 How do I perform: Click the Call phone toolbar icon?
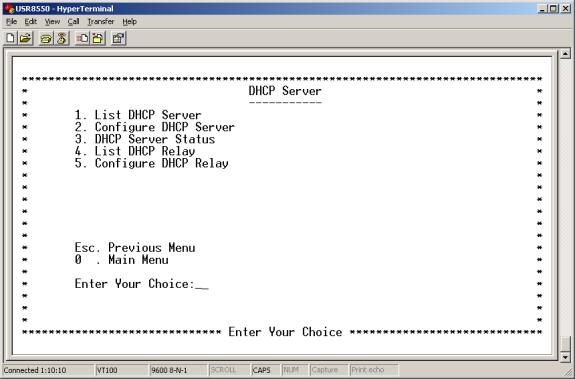pos(46,38)
